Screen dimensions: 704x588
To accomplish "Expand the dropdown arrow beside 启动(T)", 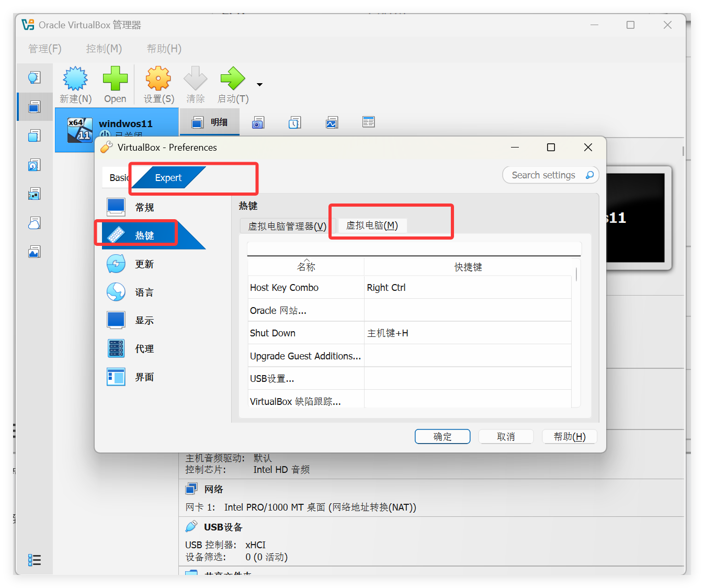I will pyautogui.click(x=259, y=84).
